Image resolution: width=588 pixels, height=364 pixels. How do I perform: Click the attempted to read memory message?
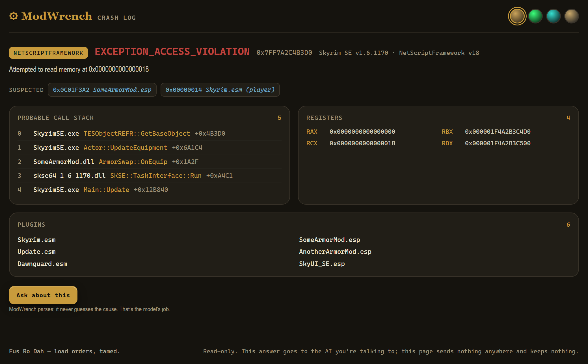click(79, 69)
